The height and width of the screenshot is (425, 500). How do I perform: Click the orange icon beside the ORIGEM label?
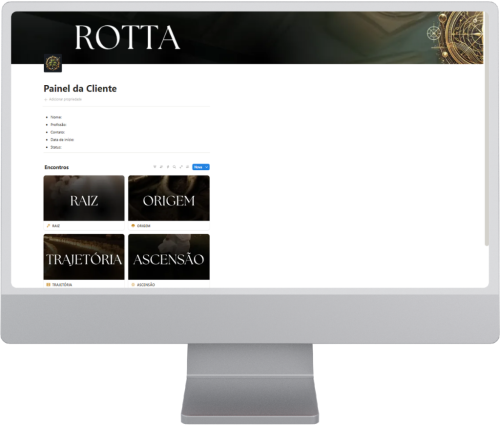[x=133, y=226]
